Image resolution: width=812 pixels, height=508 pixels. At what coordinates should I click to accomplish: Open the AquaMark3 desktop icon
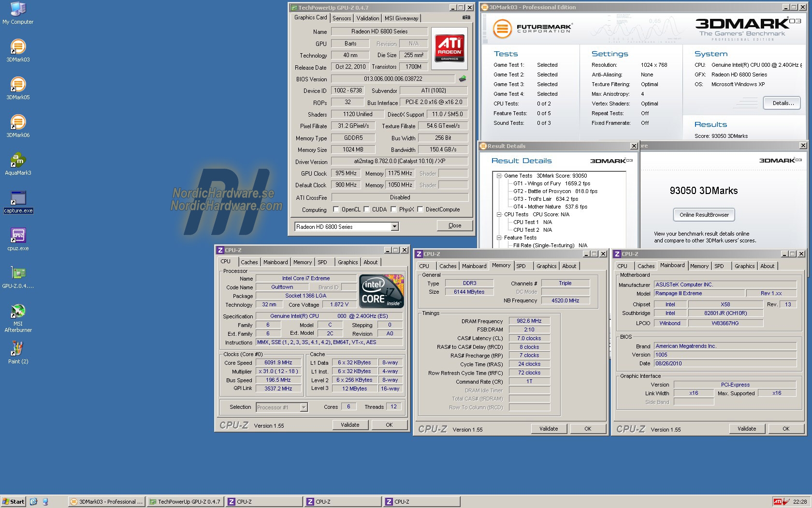(x=18, y=160)
